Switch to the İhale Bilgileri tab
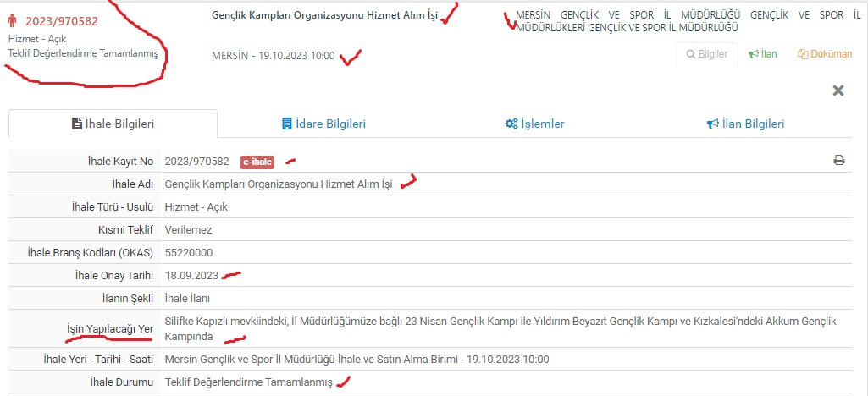868x396 pixels. pyautogui.click(x=113, y=124)
